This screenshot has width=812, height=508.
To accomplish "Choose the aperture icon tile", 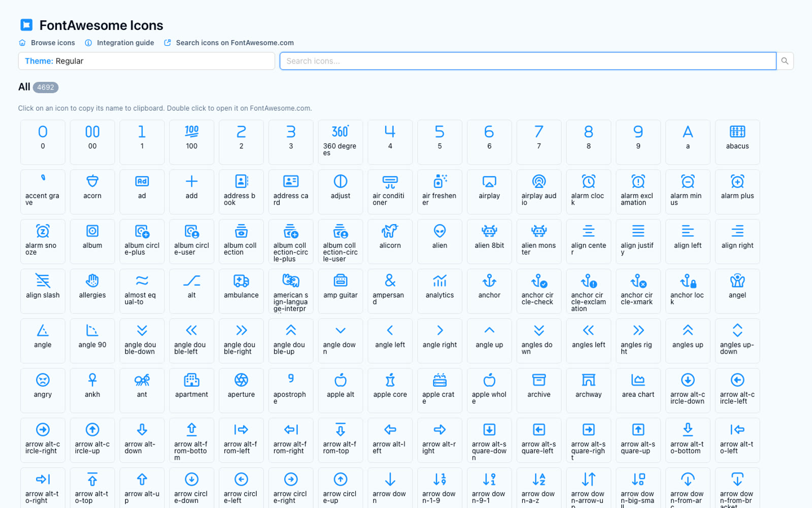I will tap(241, 391).
